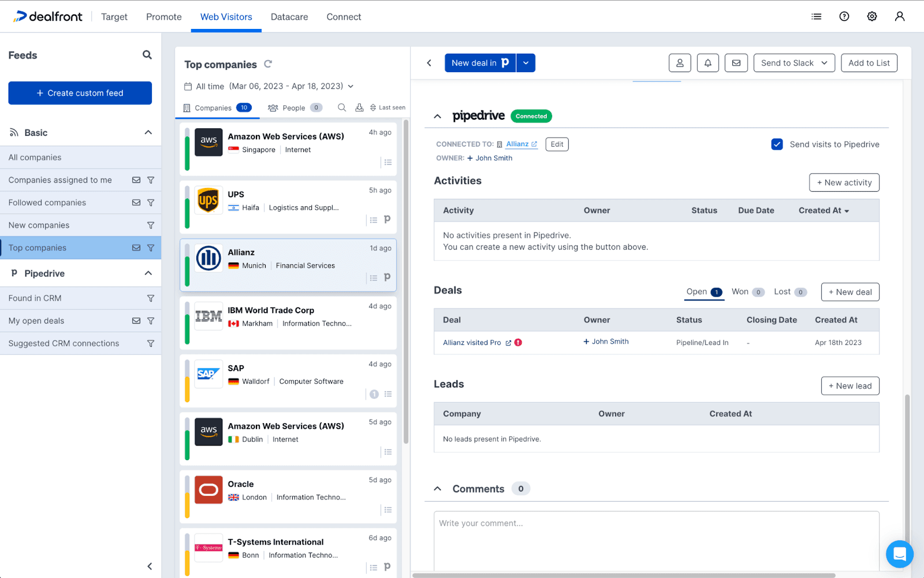Open the user profile icon

(899, 17)
